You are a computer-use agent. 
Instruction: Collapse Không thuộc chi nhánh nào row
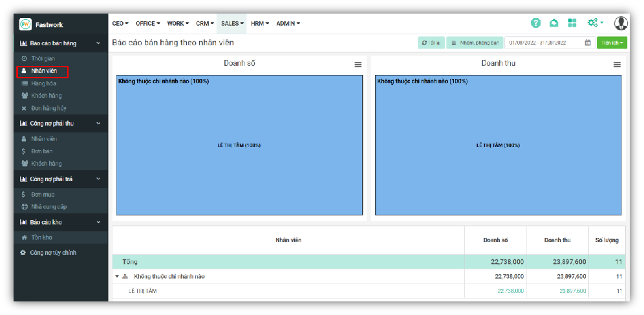pyautogui.click(x=117, y=276)
